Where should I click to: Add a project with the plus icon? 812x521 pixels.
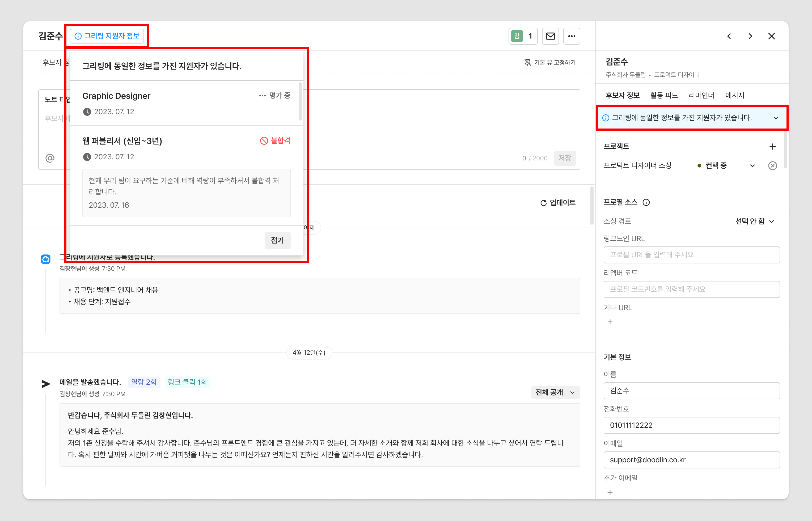point(772,147)
